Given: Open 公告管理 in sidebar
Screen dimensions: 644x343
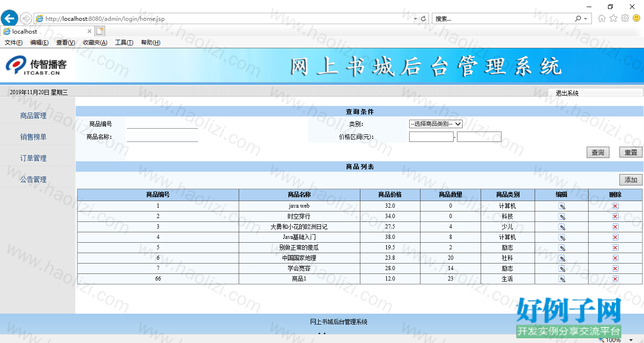Looking at the screenshot, I should pyautogui.click(x=33, y=180).
